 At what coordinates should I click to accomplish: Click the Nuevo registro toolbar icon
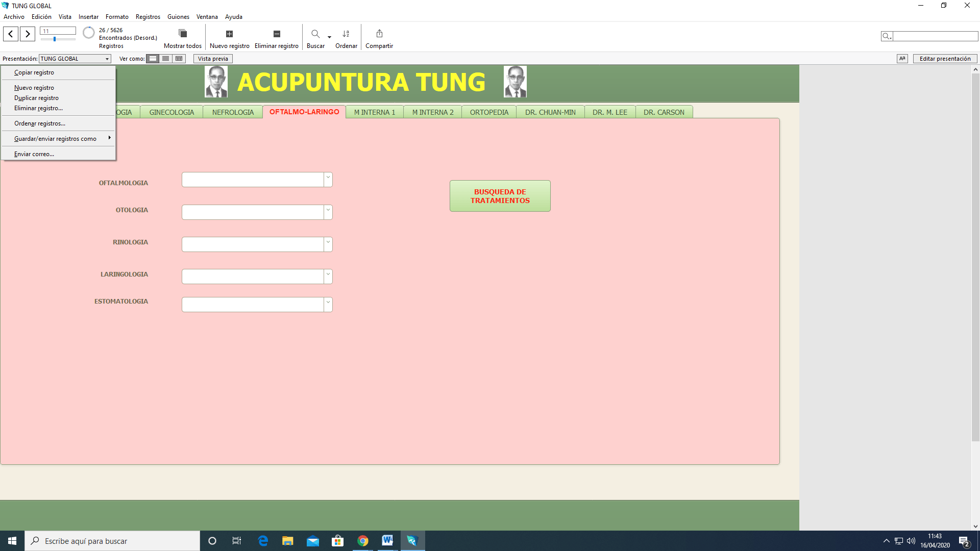[229, 34]
